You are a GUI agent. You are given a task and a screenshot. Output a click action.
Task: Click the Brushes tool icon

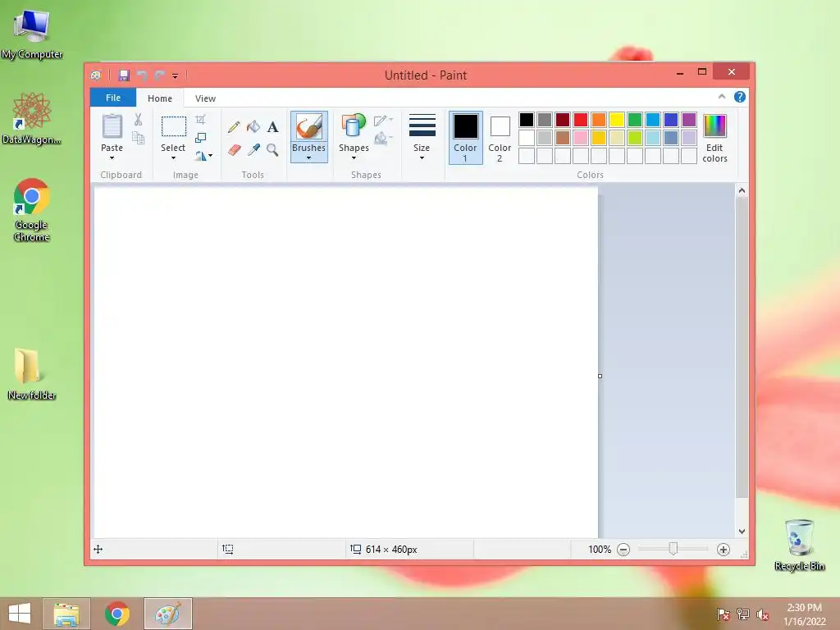309,127
